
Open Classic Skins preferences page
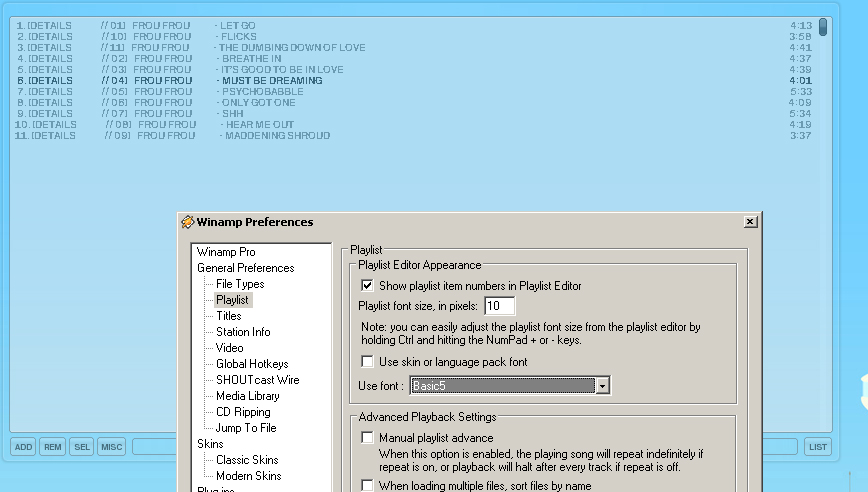tap(247, 460)
